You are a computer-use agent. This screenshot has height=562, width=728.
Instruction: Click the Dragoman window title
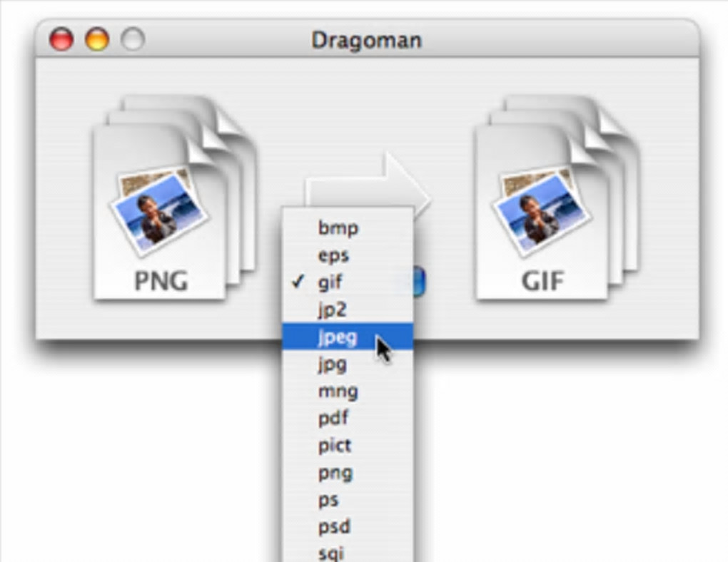click(366, 41)
